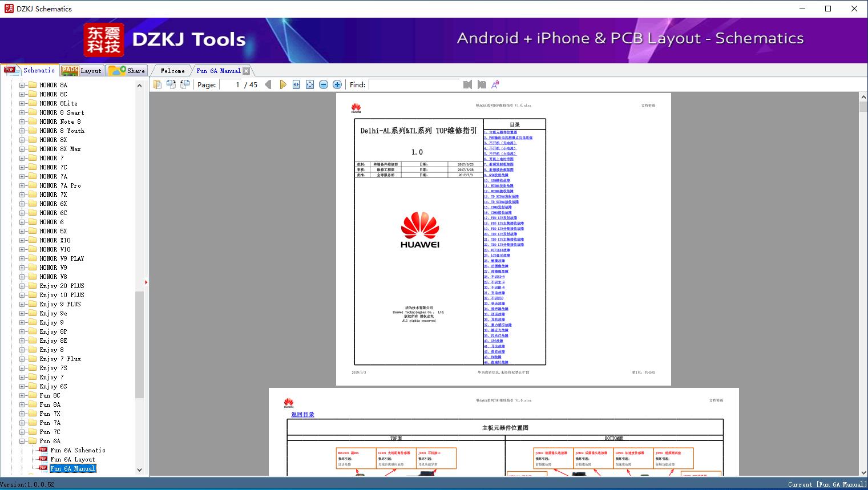
Task: Click the DZKJ app icon in title bar
Action: 9,9
